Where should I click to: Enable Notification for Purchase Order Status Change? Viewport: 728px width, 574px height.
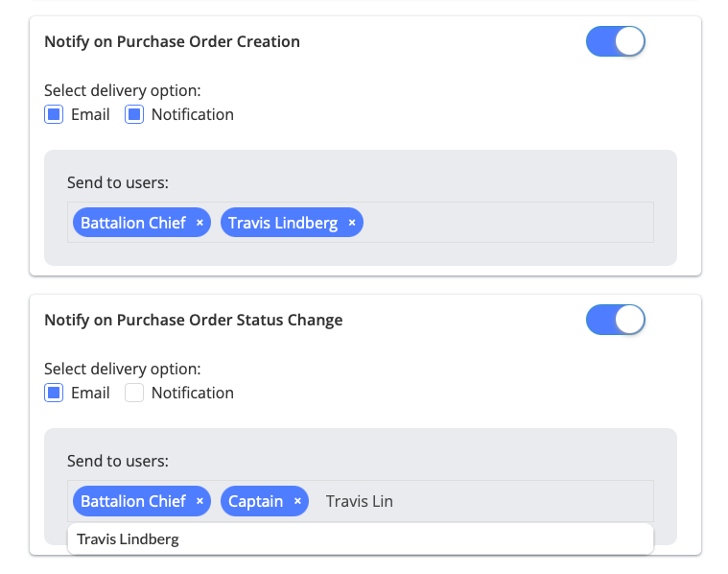[x=134, y=393]
